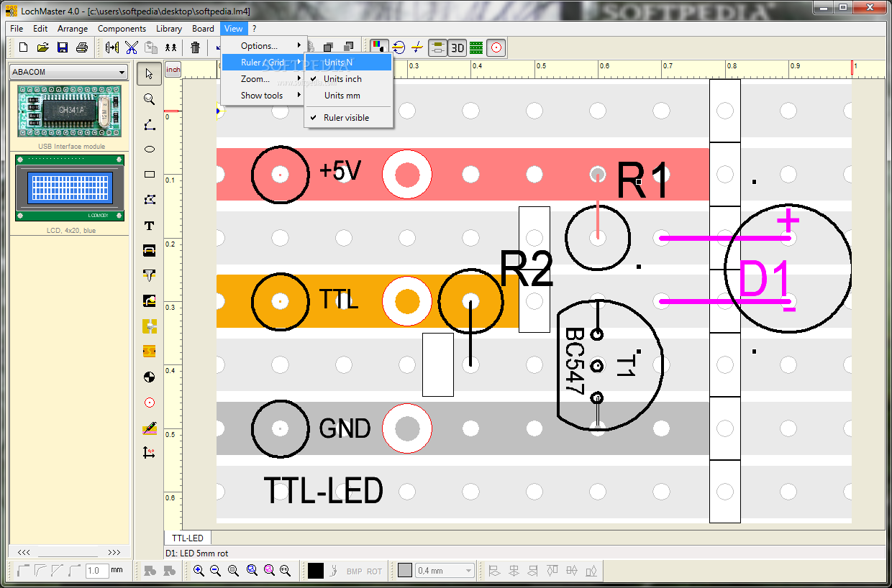The height and width of the screenshot is (588, 892).
Task: Click the ROT button in the bottom toolbar
Action: (375, 571)
